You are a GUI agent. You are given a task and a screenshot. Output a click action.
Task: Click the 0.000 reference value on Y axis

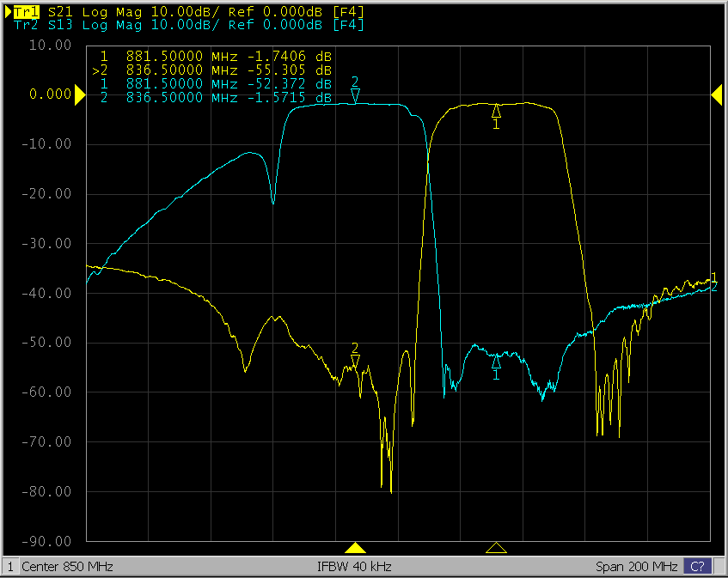click(x=50, y=94)
